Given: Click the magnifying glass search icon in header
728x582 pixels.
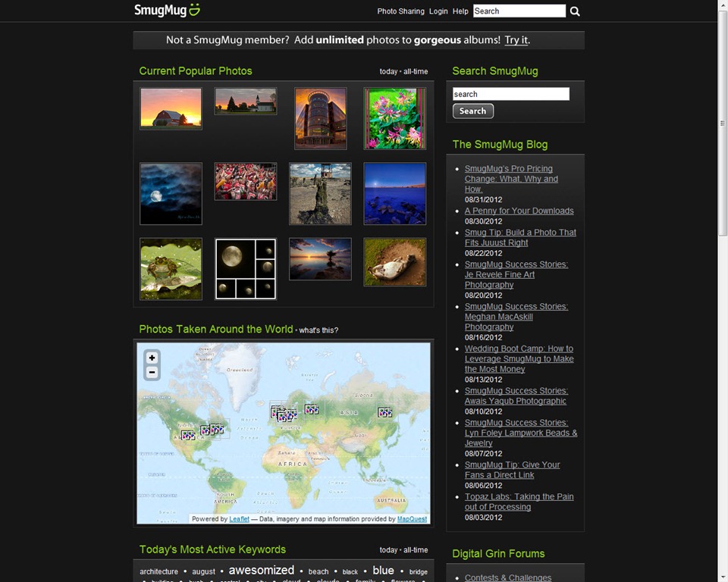Looking at the screenshot, I should pyautogui.click(x=575, y=11).
